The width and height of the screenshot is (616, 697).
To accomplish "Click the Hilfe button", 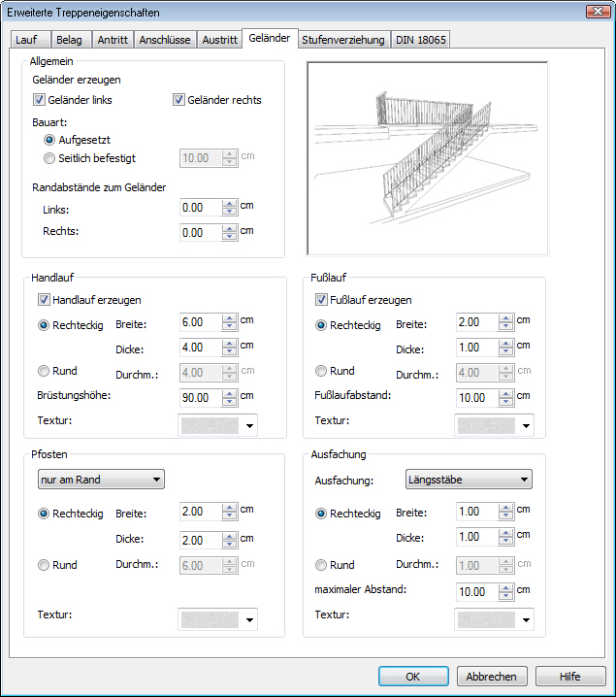I will (570, 676).
